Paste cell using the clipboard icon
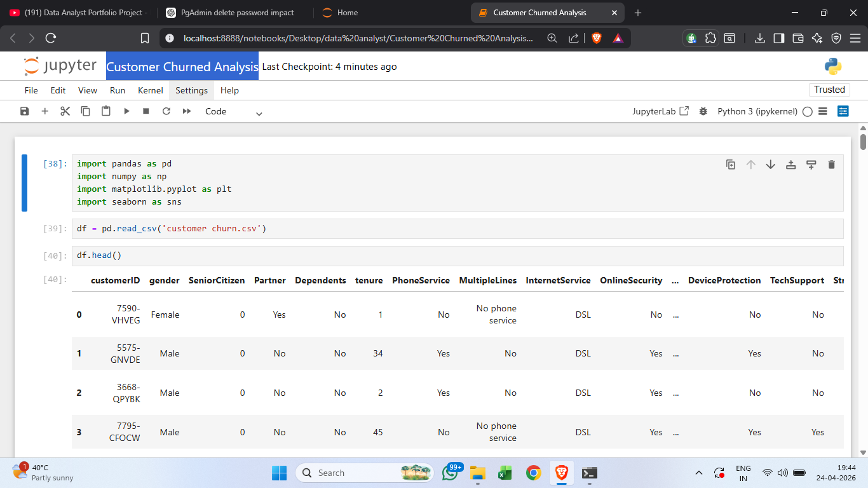Screen dimensions: 868x488 106,111
